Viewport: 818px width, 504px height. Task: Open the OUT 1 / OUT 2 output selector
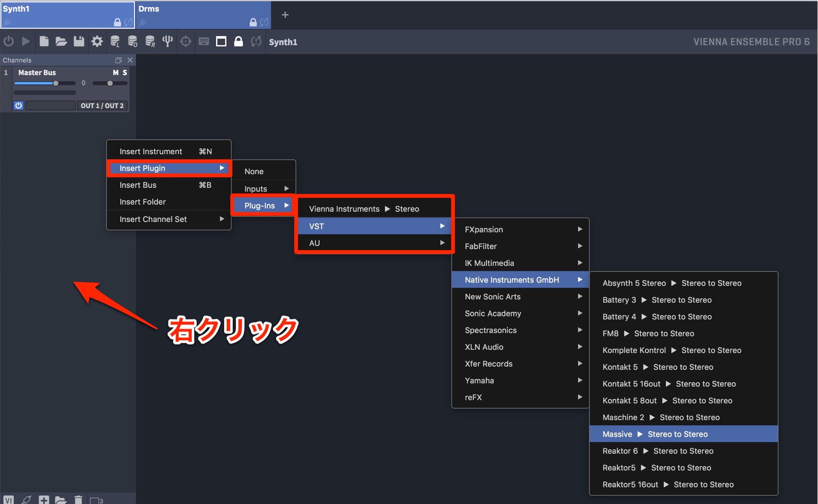pyautogui.click(x=102, y=106)
